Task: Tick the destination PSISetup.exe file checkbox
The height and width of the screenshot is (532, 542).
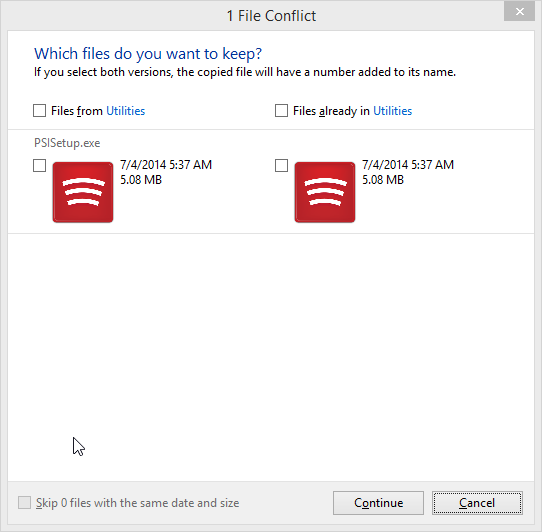Action: coord(281,166)
